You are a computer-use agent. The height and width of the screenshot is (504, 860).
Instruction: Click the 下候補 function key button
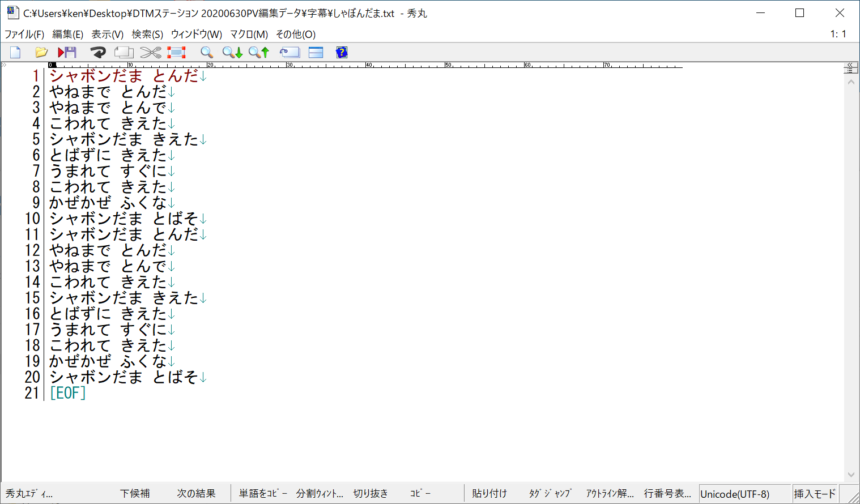point(135,494)
